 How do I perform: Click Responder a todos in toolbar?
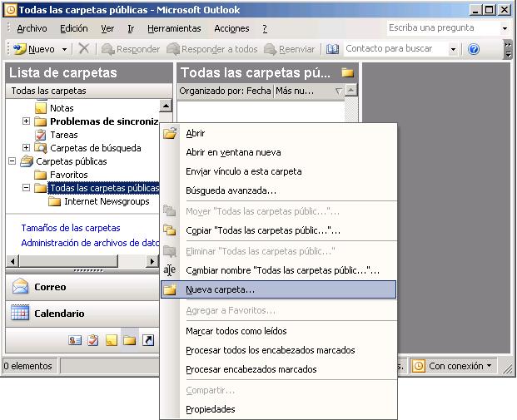212,49
